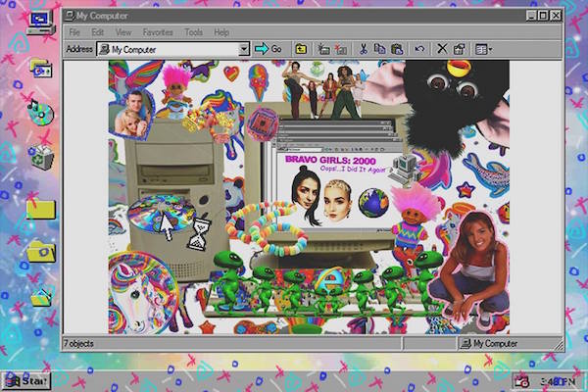Click the Address bar field
Screen dimensions: 588x392
(172, 49)
